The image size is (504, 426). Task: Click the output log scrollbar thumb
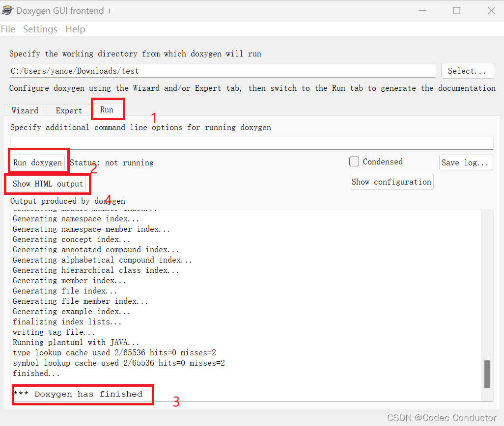pyautogui.click(x=487, y=374)
